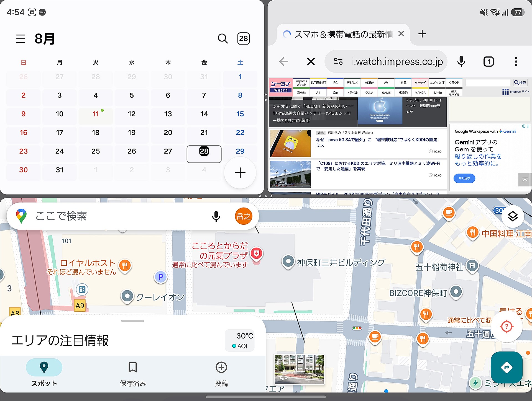Center map on my location
The height and width of the screenshot is (401, 532).
(507, 327)
